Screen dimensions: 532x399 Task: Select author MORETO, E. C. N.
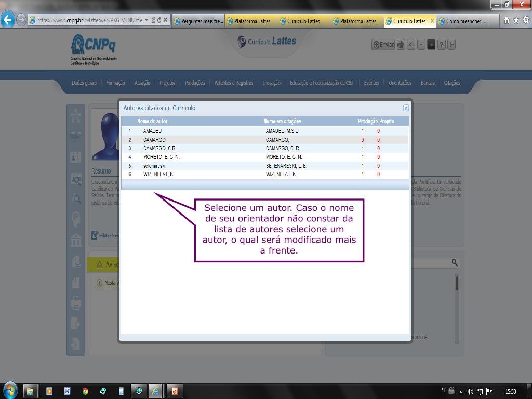[x=161, y=157]
